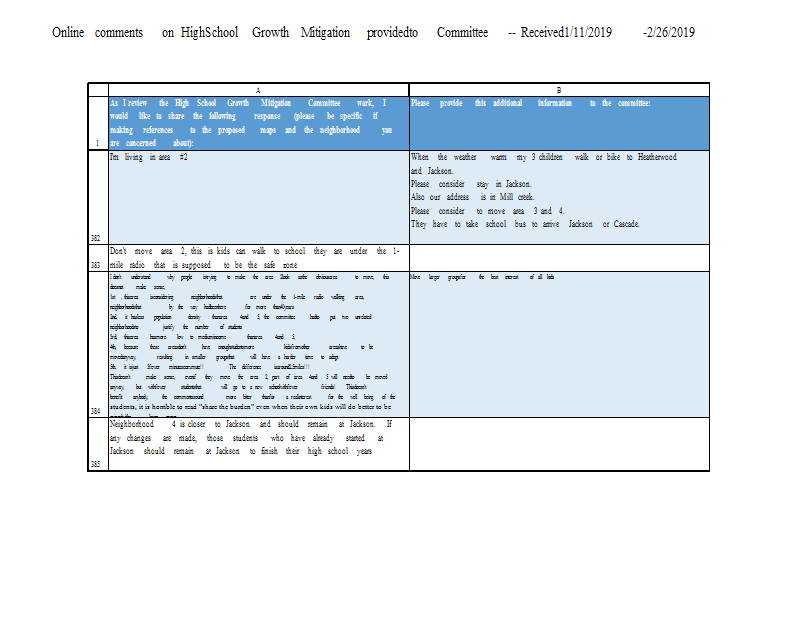
Task: Select header cell 'Please provide this additional information to the committee'
Action: click(x=559, y=123)
